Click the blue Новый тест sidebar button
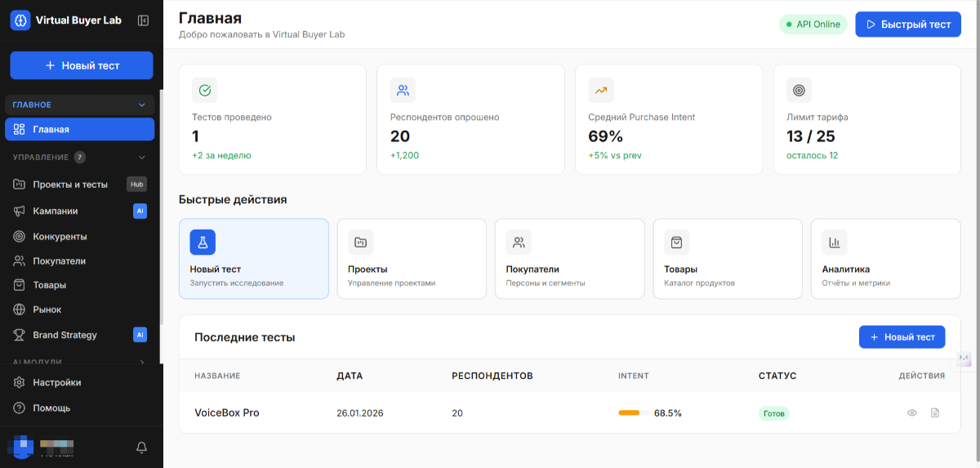This screenshot has height=468, width=980. pyautogui.click(x=82, y=65)
